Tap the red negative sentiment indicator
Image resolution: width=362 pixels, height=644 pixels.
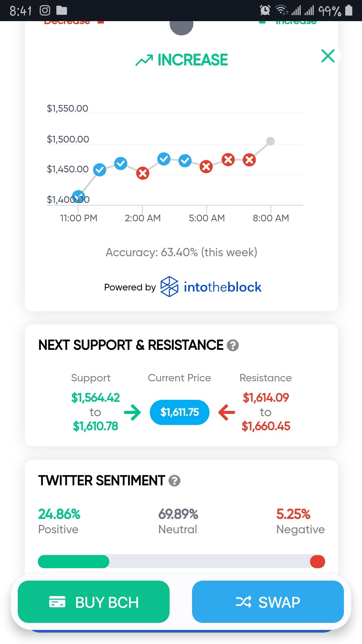(x=317, y=561)
